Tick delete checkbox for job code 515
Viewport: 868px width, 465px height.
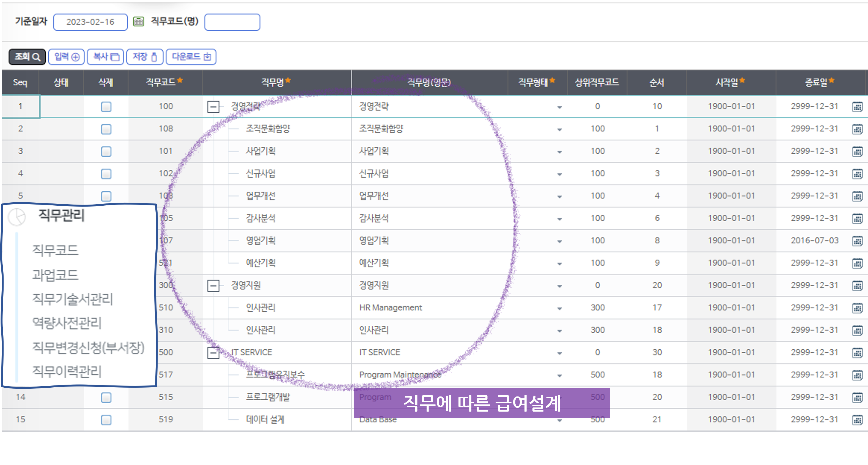point(106,398)
